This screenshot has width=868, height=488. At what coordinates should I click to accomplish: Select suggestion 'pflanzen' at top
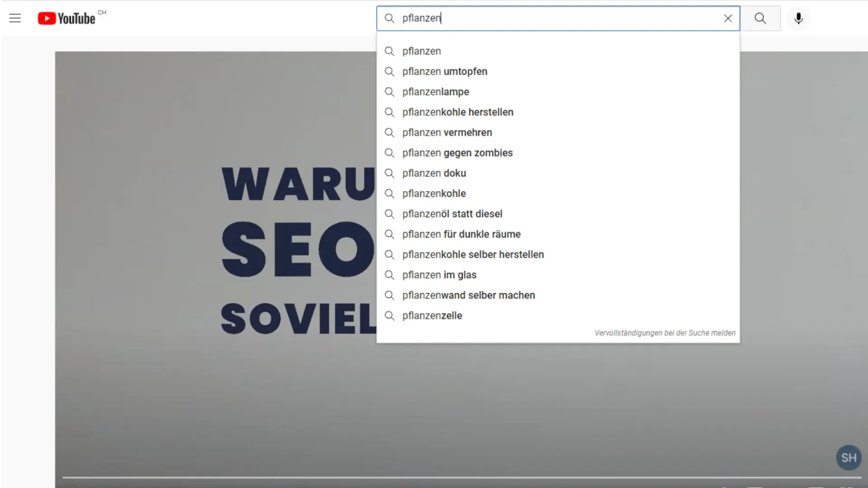(558, 51)
